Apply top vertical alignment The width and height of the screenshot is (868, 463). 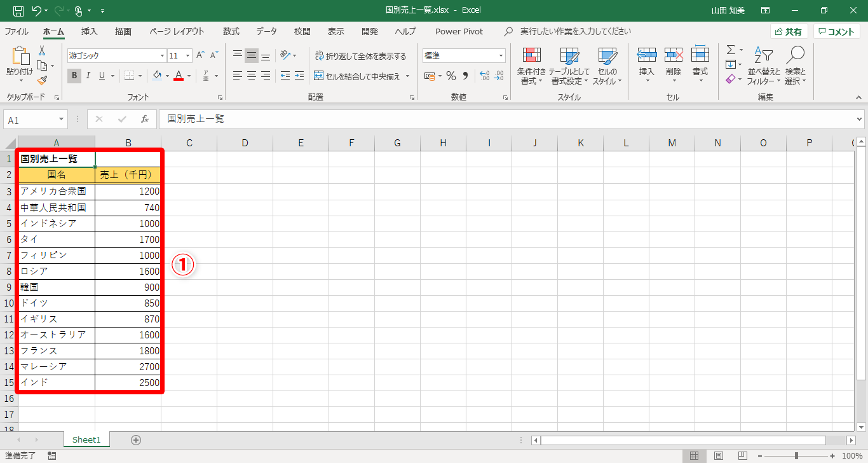pos(238,55)
